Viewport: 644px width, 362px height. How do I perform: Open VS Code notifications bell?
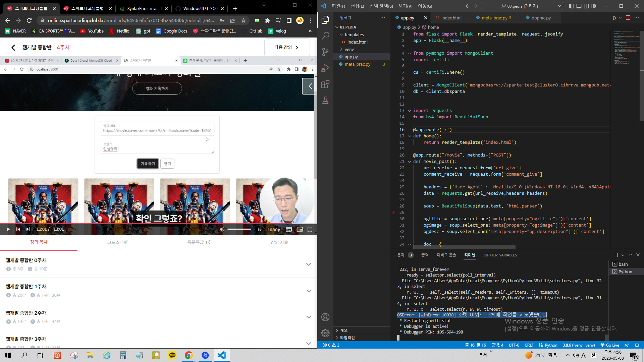tap(637, 345)
